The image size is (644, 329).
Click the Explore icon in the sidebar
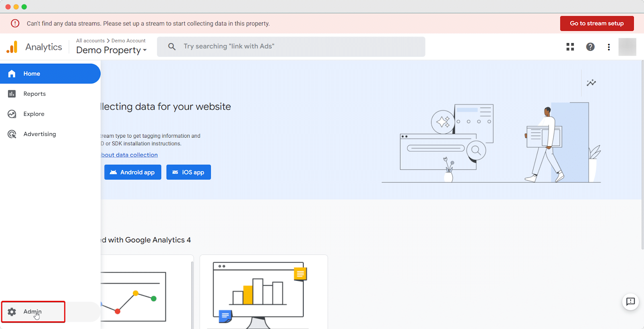pyautogui.click(x=12, y=114)
